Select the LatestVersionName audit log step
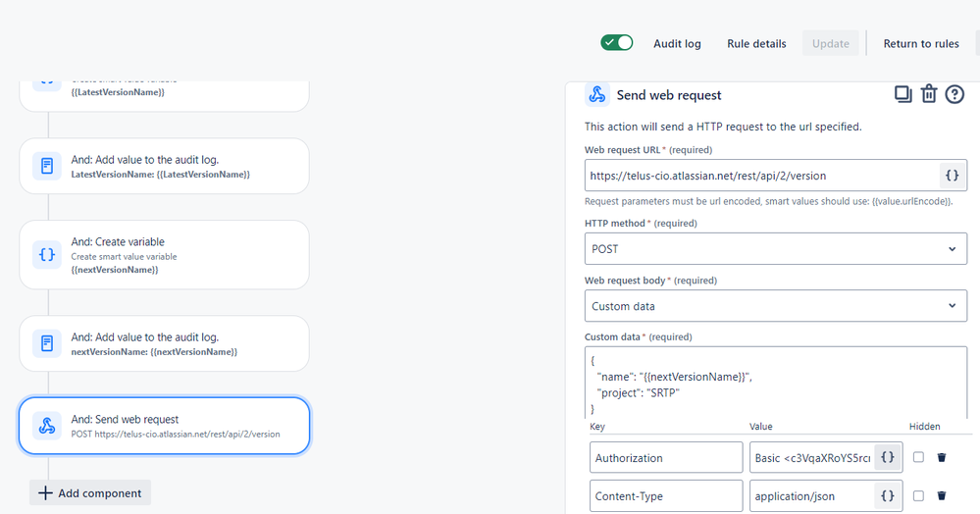 165,166
